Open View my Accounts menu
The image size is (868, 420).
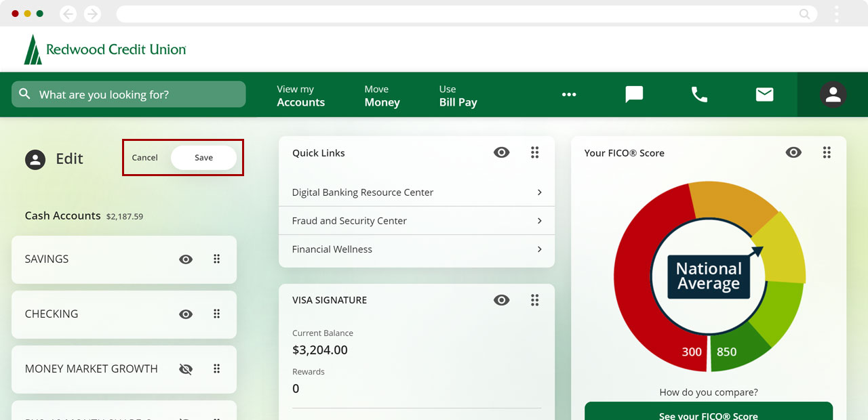[x=301, y=96]
